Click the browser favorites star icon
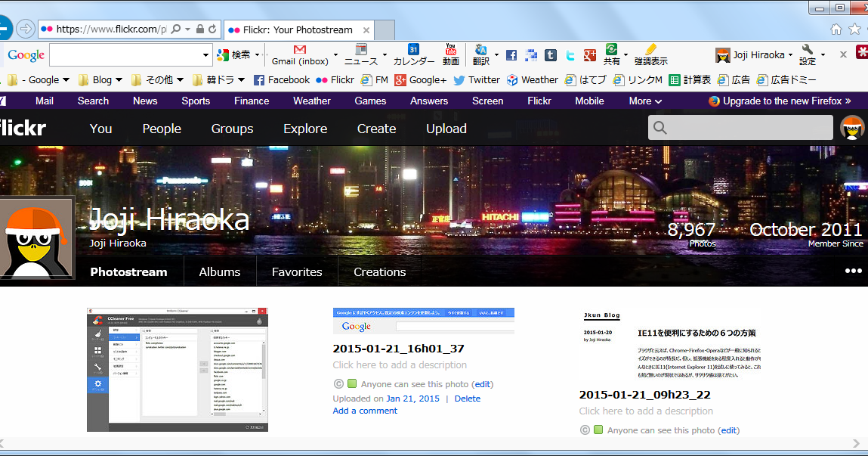The image size is (868, 456). [855, 29]
